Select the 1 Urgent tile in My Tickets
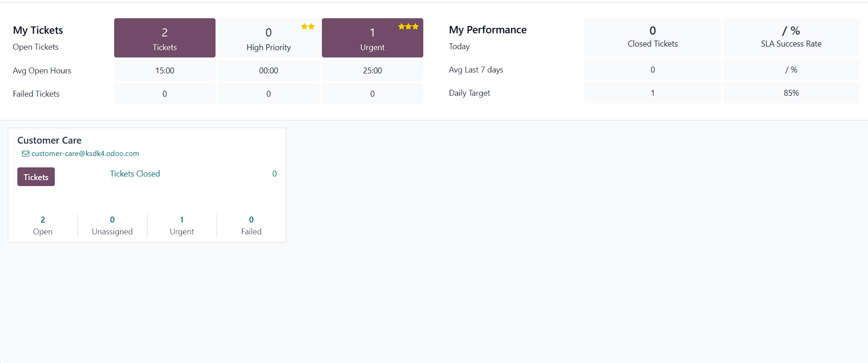 click(372, 38)
